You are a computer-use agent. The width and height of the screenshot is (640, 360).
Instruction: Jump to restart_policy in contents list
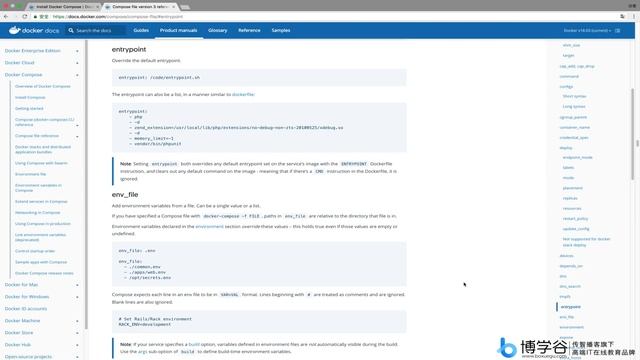pyautogui.click(x=576, y=219)
